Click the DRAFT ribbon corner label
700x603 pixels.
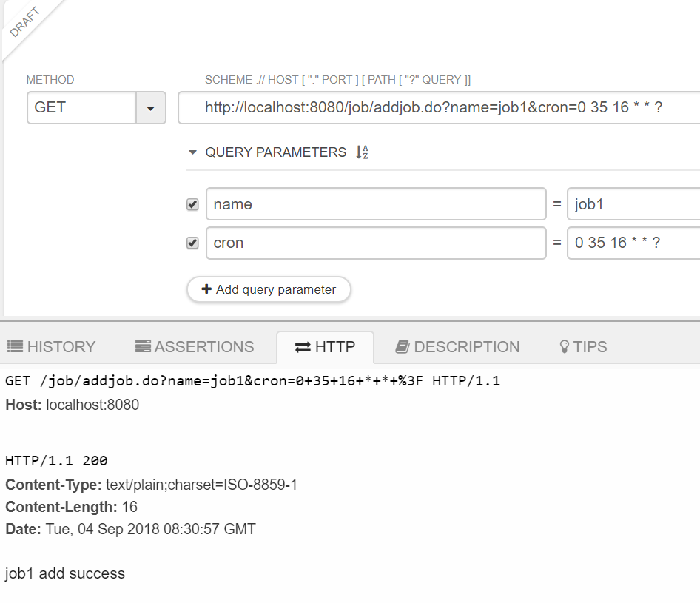point(24,22)
